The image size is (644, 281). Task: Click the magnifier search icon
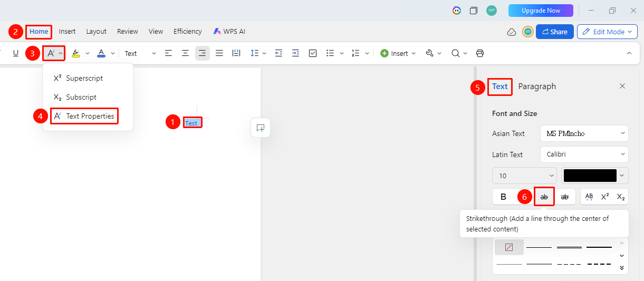point(455,53)
